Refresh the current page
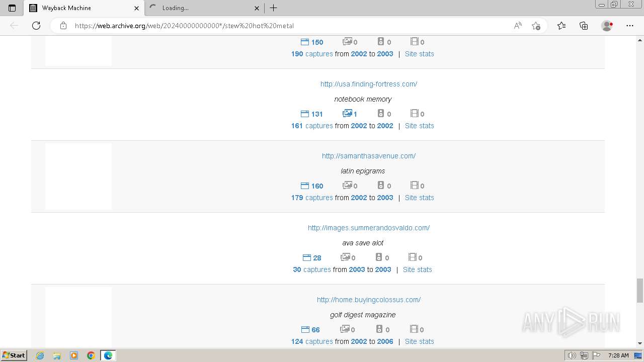Screen dimensions: 644x362 tap(36, 26)
